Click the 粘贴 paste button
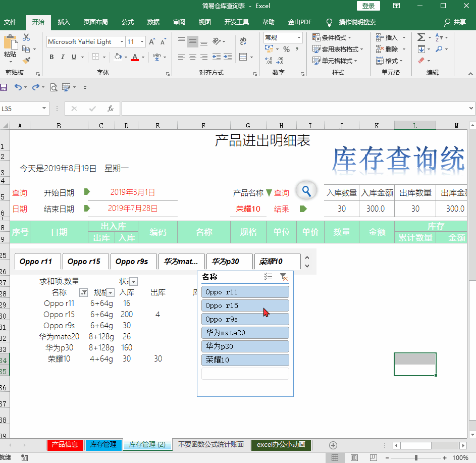Screen dimensions: 476x463 pyautogui.click(x=10, y=49)
